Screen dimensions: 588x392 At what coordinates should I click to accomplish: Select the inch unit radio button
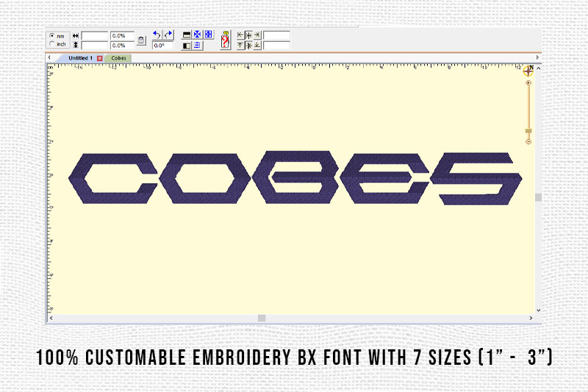pyautogui.click(x=52, y=43)
